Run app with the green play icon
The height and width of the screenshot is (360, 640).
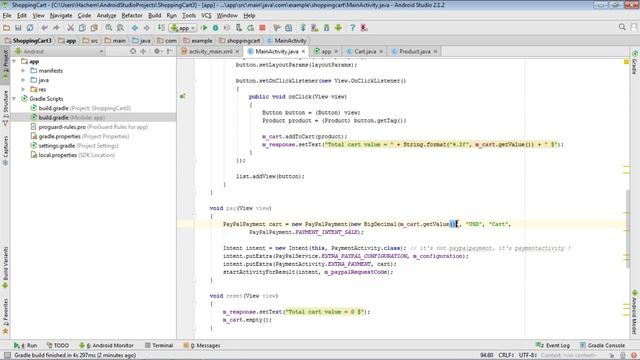click(x=204, y=28)
